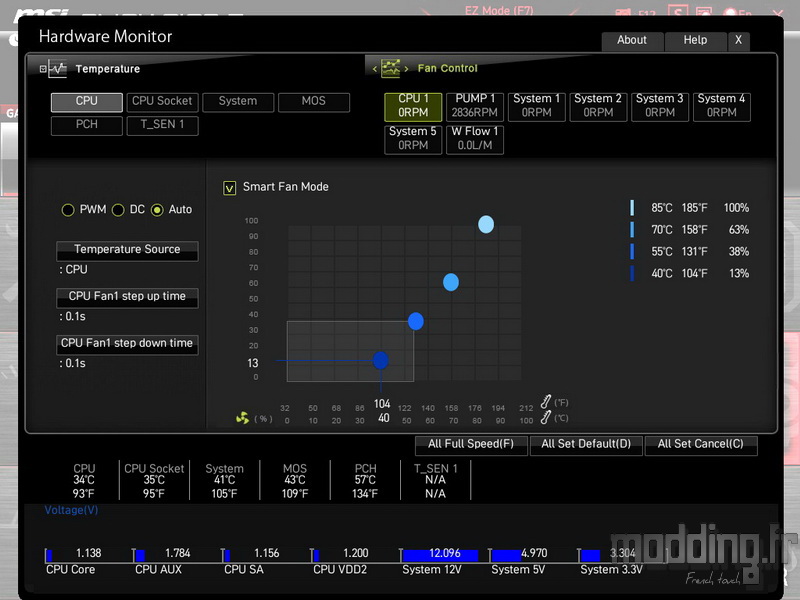Click All Set Cancel(C) button

701,444
